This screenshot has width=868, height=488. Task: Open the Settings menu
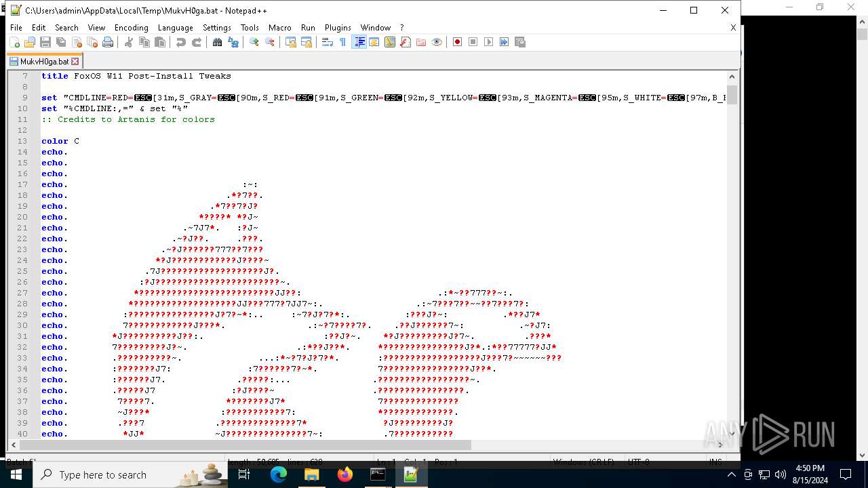[x=217, y=28]
